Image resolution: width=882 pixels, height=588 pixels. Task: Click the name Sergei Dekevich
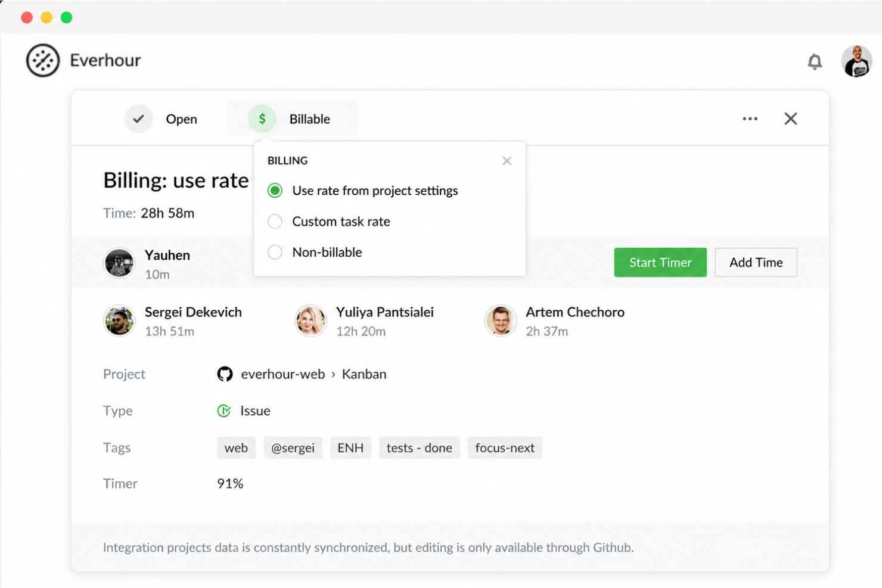[x=193, y=312]
